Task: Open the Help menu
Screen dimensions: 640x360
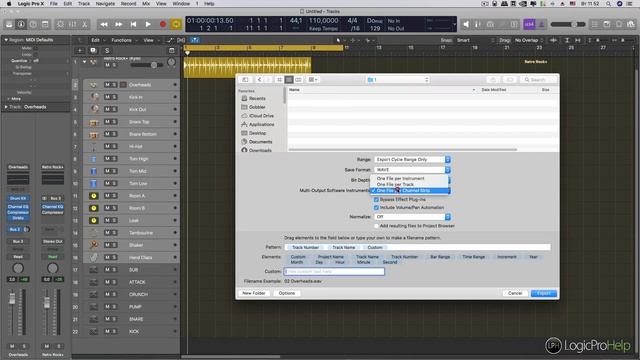Action: (x=209, y=4)
